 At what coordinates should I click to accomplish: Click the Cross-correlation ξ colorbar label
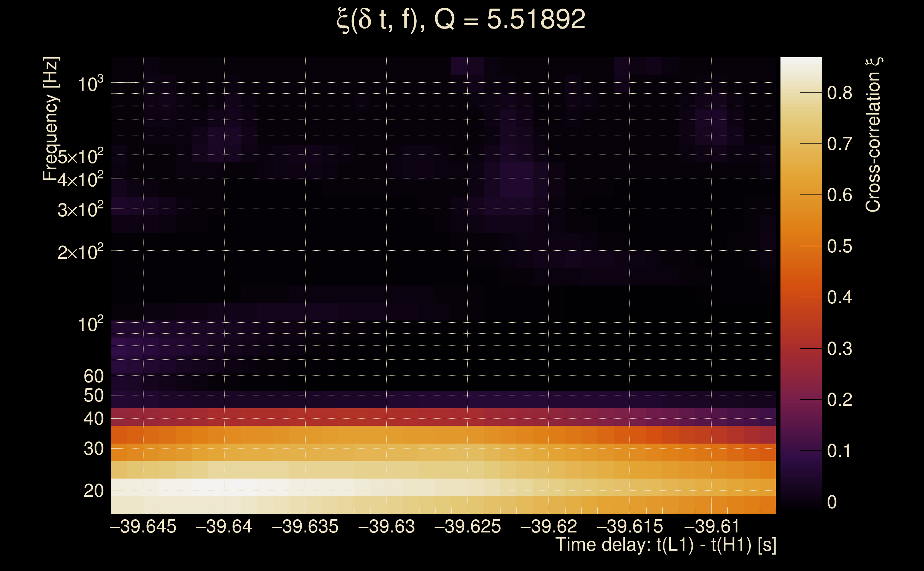873,135
